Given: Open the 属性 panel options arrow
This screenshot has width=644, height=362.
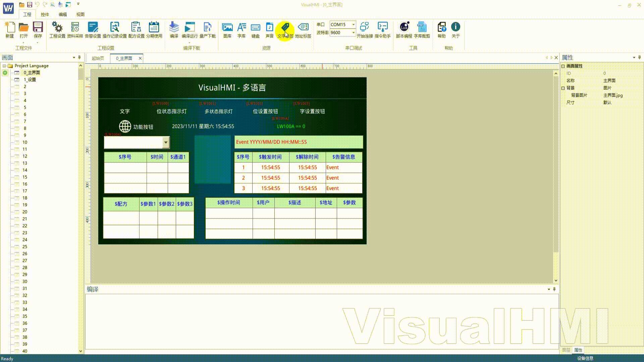Looking at the screenshot, I should [x=634, y=58].
